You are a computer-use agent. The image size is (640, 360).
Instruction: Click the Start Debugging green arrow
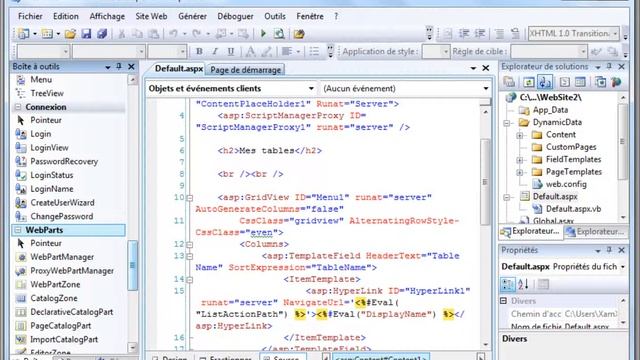(263, 33)
